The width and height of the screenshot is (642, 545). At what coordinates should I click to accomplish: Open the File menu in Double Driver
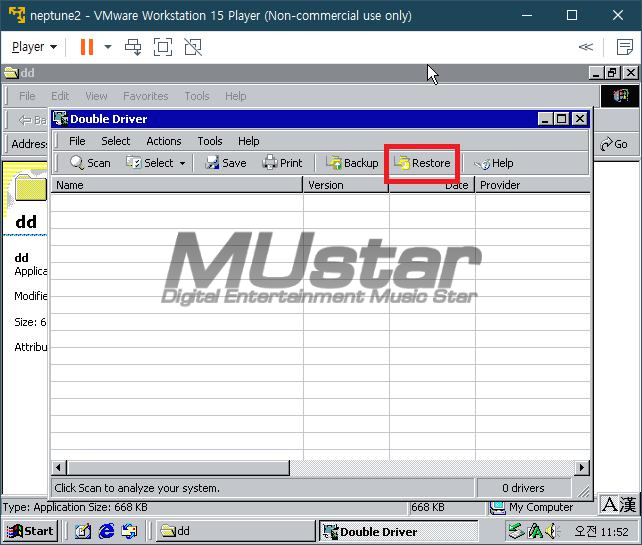[x=77, y=141]
